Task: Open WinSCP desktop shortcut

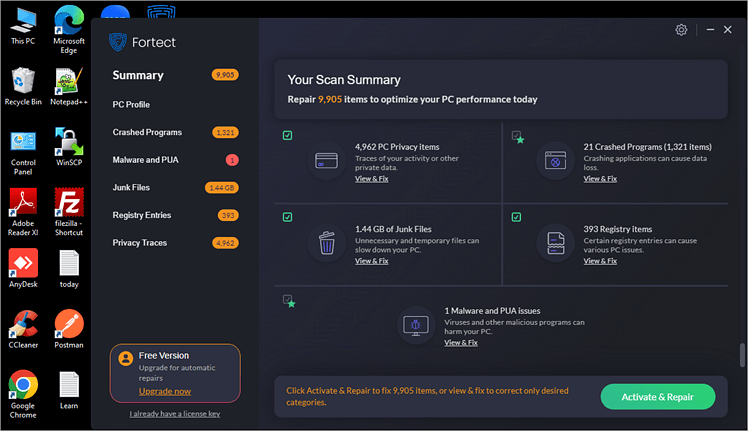Action: [x=69, y=147]
